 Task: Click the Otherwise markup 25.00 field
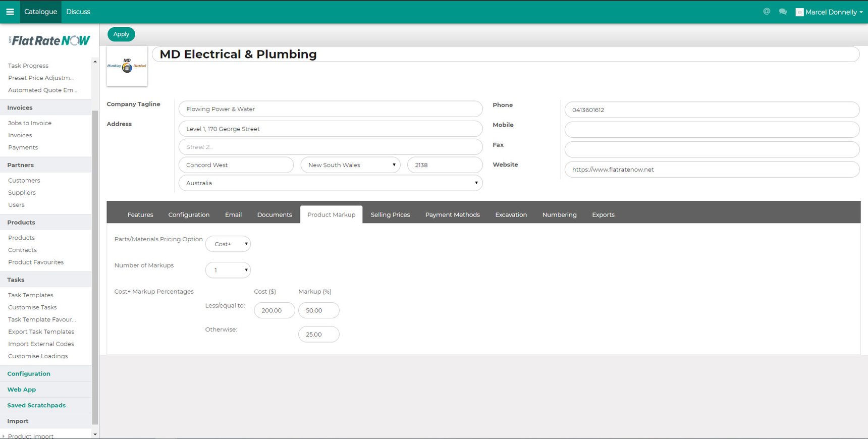tap(319, 335)
